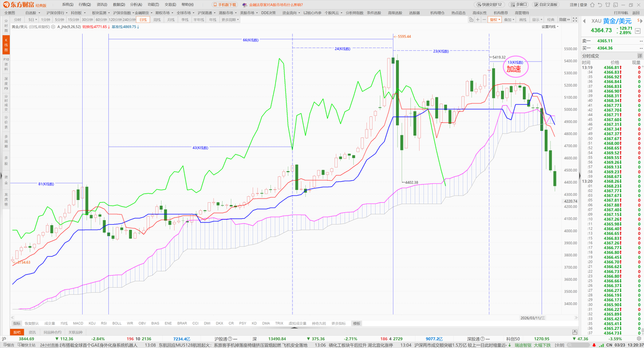Expand the 叠加 overlay dropdown

509,19
